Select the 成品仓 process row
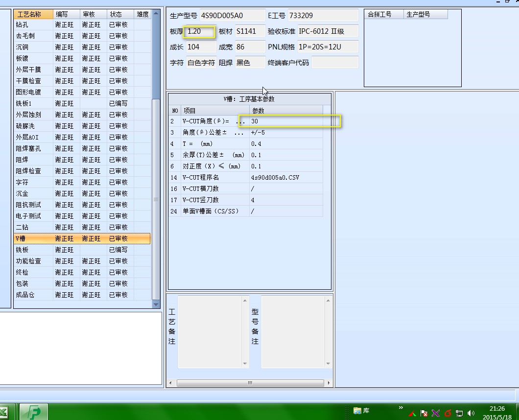The image size is (519, 420). click(x=82, y=295)
